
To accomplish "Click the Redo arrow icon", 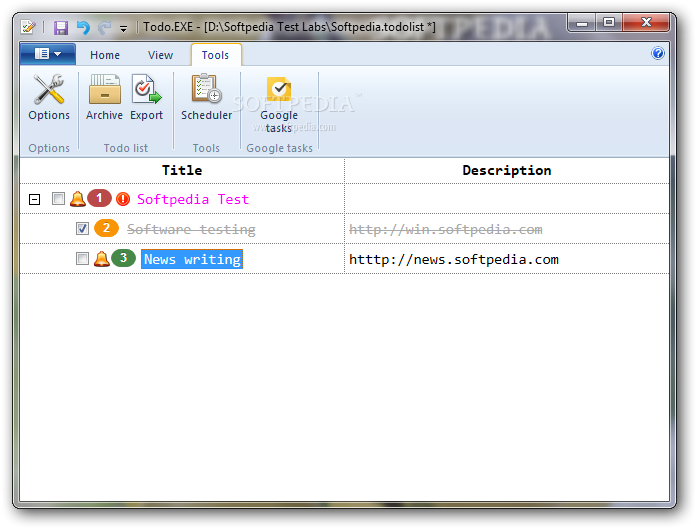I will 104,28.
